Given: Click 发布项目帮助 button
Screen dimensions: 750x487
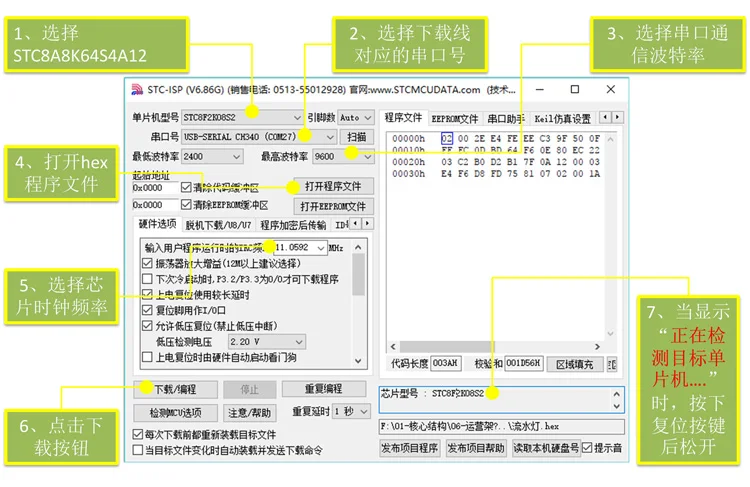Looking at the screenshot, I should (x=476, y=448).
